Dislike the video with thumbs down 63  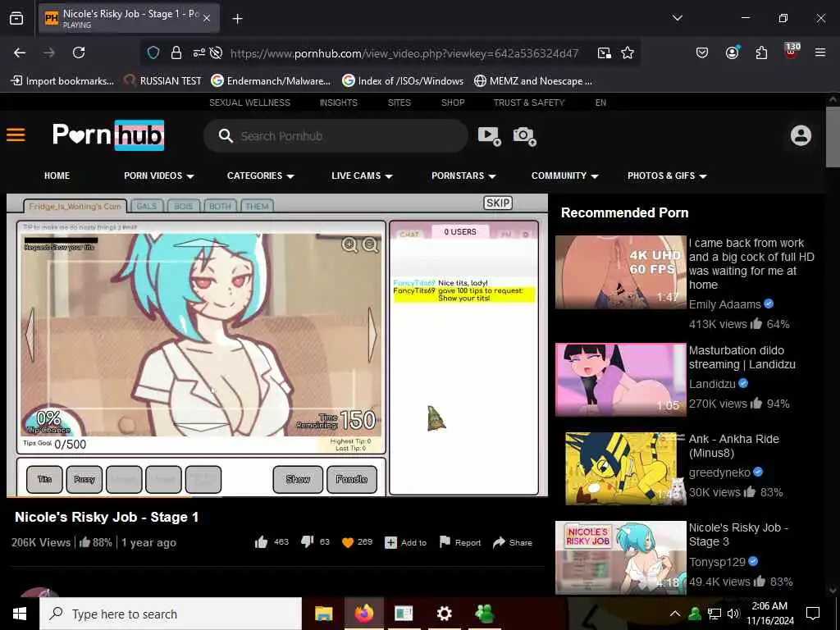[315, 542]
